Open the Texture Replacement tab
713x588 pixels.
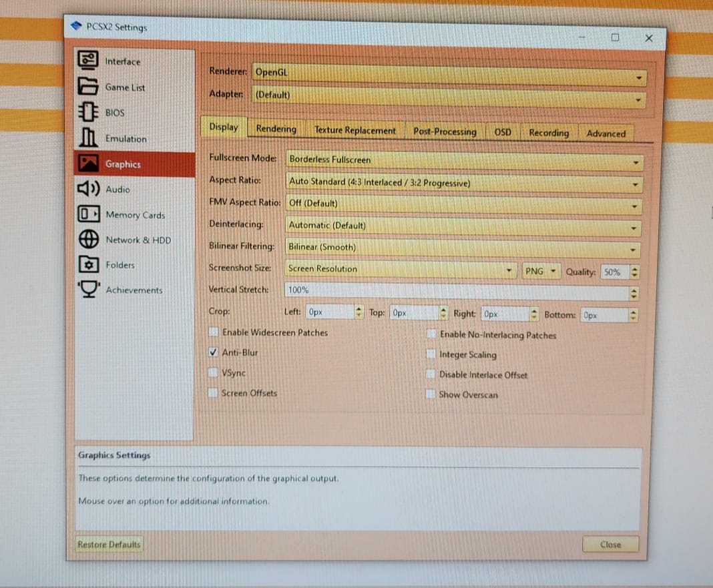pyautogui.click(x=355, y=130)
